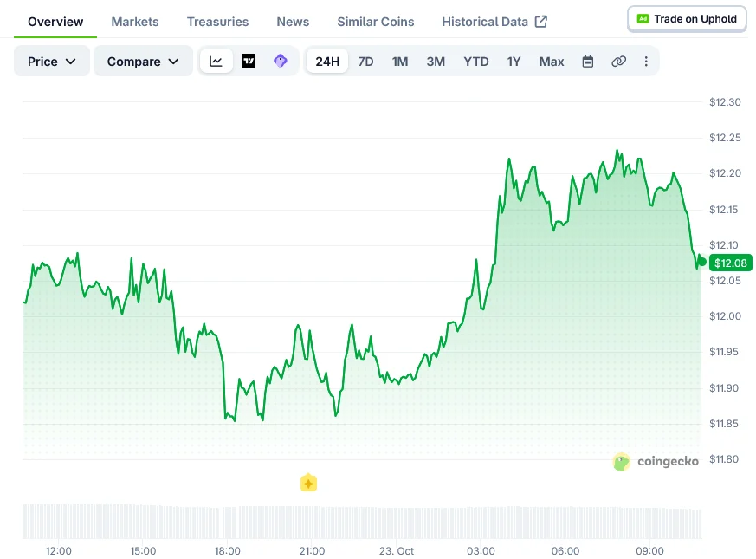The image size is (756, 559).
Task: Open three-dot chart options menu
Action: pos(646,62)
